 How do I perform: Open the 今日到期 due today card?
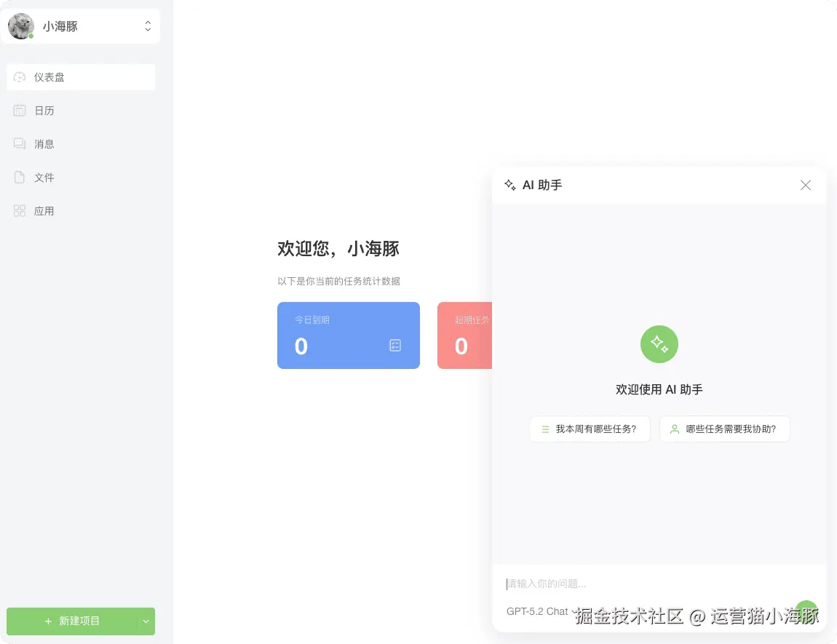(x=349, y=335)
